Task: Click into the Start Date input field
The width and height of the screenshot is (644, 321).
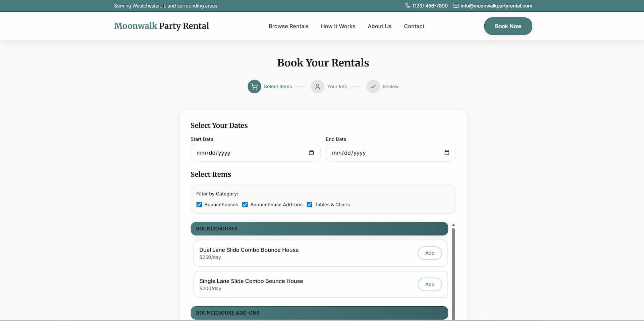Action: click(x=248, y=153)
